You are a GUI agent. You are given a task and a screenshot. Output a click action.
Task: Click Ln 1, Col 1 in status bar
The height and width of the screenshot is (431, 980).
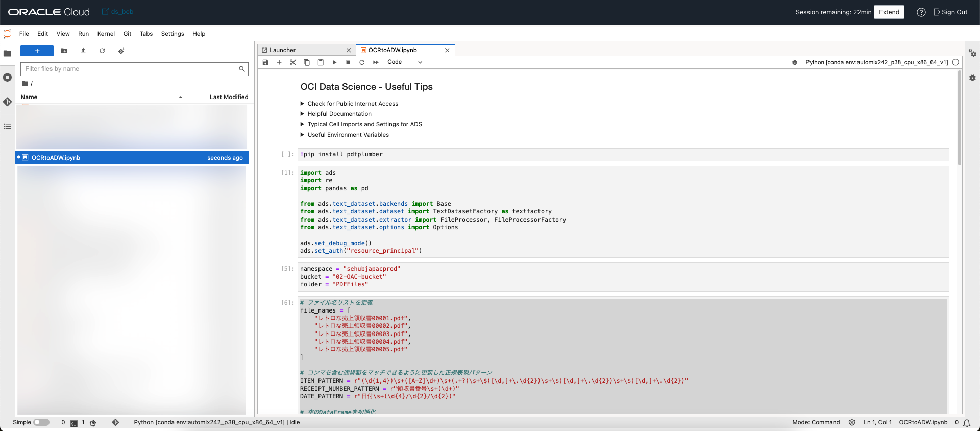[x=877, y=422]
